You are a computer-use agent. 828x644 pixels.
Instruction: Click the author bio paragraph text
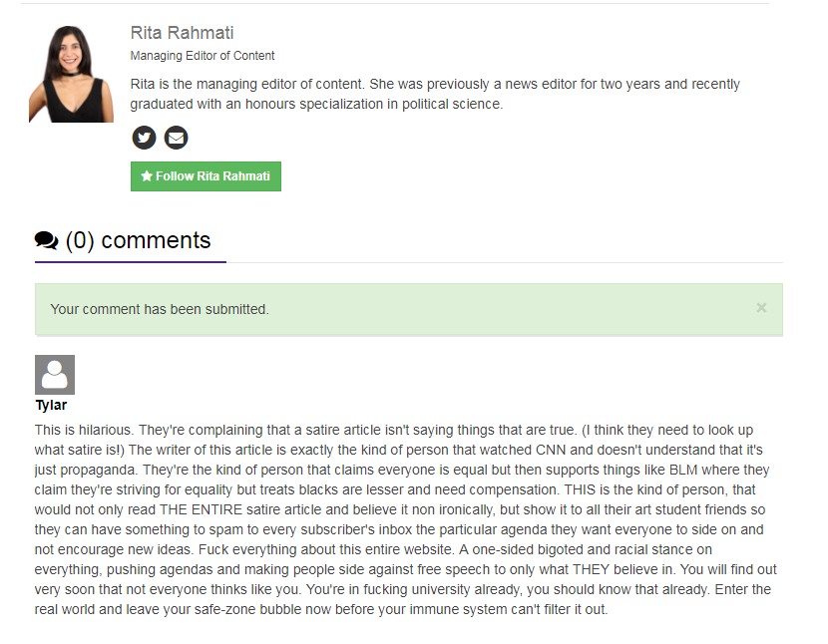(x=435, y=94)
